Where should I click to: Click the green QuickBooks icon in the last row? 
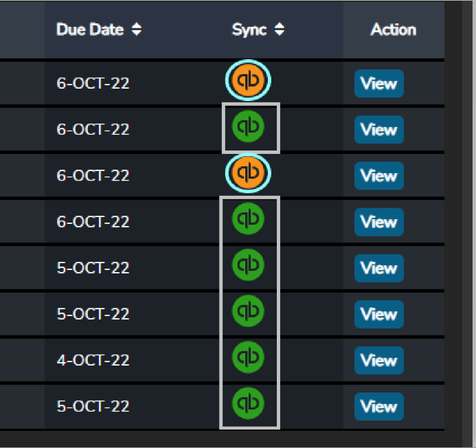point(248,403)
